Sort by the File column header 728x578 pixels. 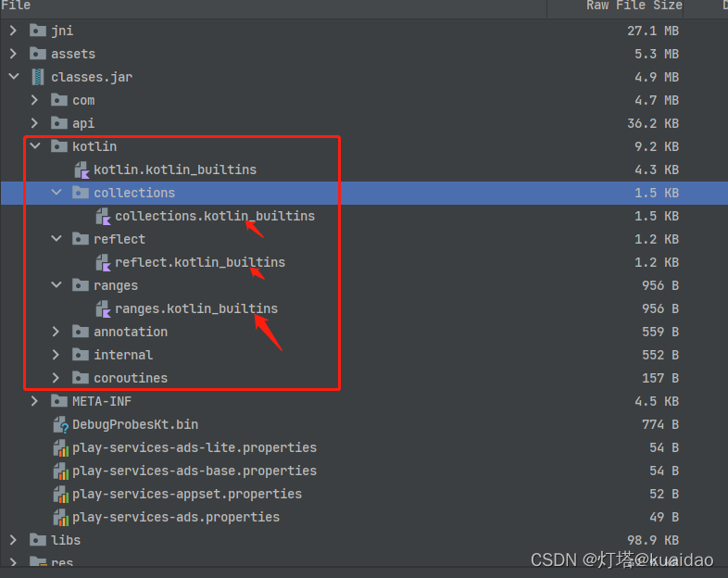[16, 6]
